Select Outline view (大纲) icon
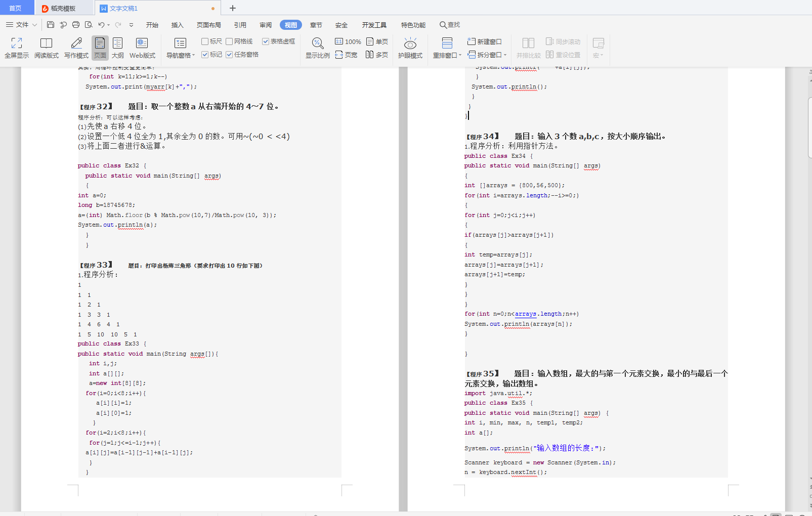This screenshot has width=812, height=516. (118, 49)
